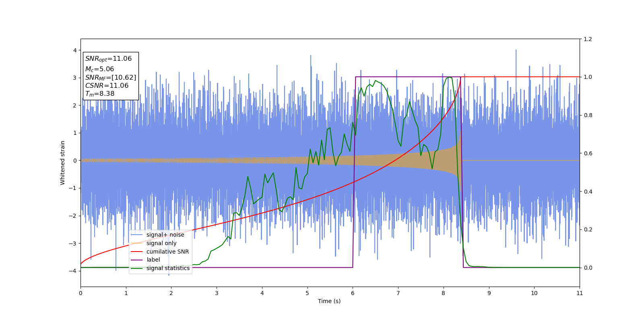The height and width of the screenshot is (322, 644).
Task: Click the SNRopt=11.06 annotation text
Action: coord(108,59)
